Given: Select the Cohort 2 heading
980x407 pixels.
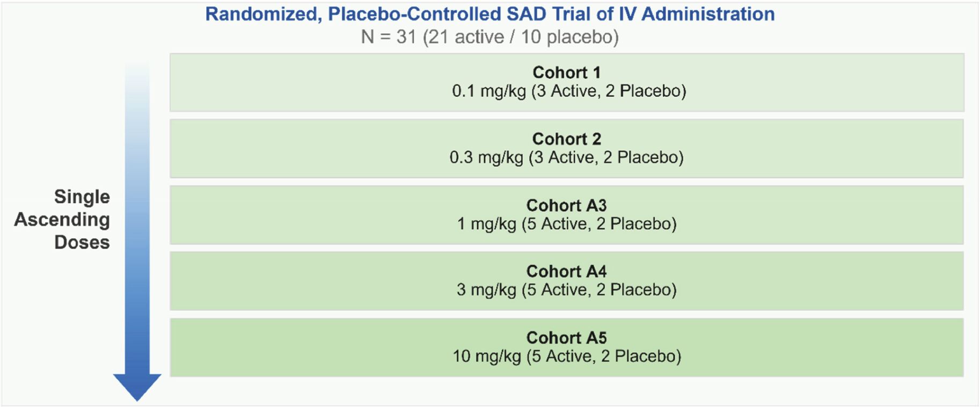Looking at the screenshot, I should (x=566, y=139).
